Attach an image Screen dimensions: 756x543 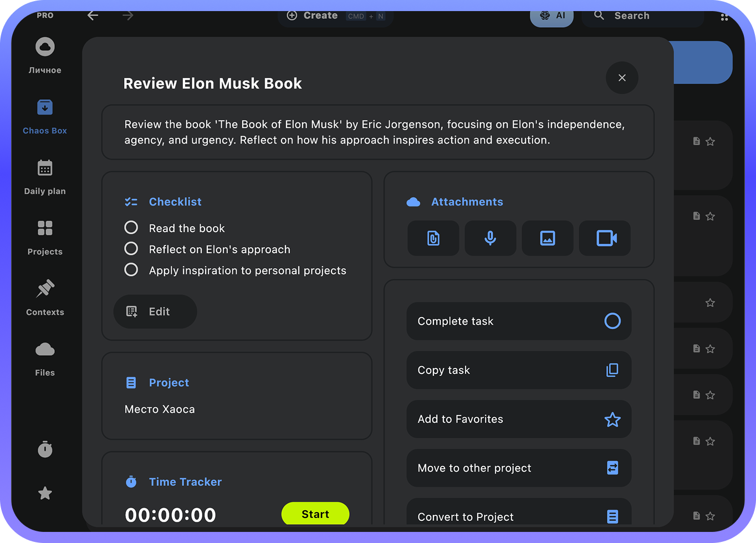pos(548,238)
